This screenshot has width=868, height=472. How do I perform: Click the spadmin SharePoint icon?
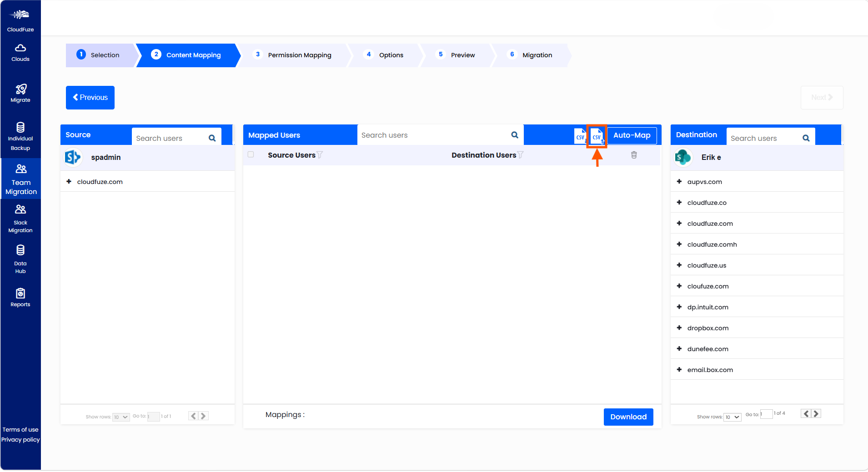tap(73, 157)
